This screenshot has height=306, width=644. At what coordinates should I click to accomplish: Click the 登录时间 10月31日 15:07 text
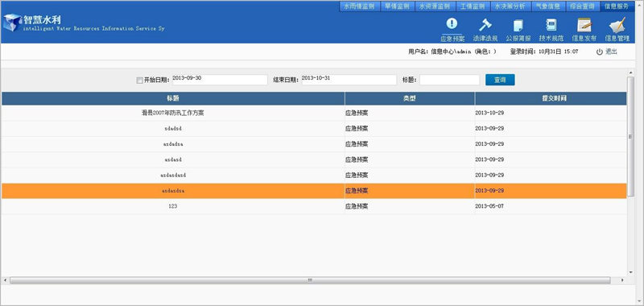pos(544,52)
